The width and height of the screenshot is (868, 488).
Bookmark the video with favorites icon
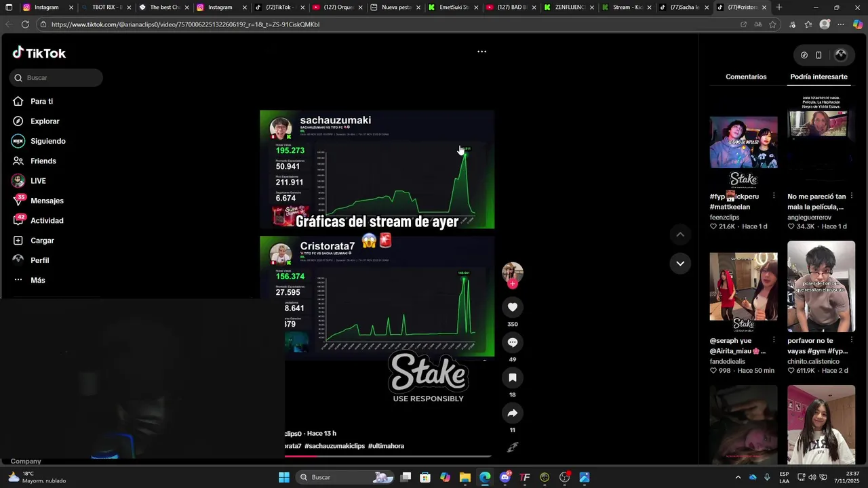tap(513, 378)
